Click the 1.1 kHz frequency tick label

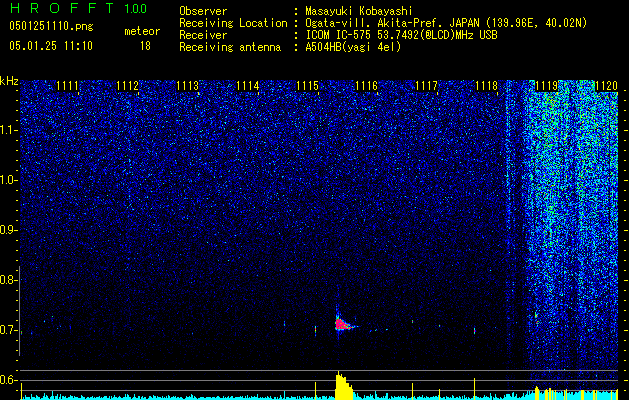8,130
